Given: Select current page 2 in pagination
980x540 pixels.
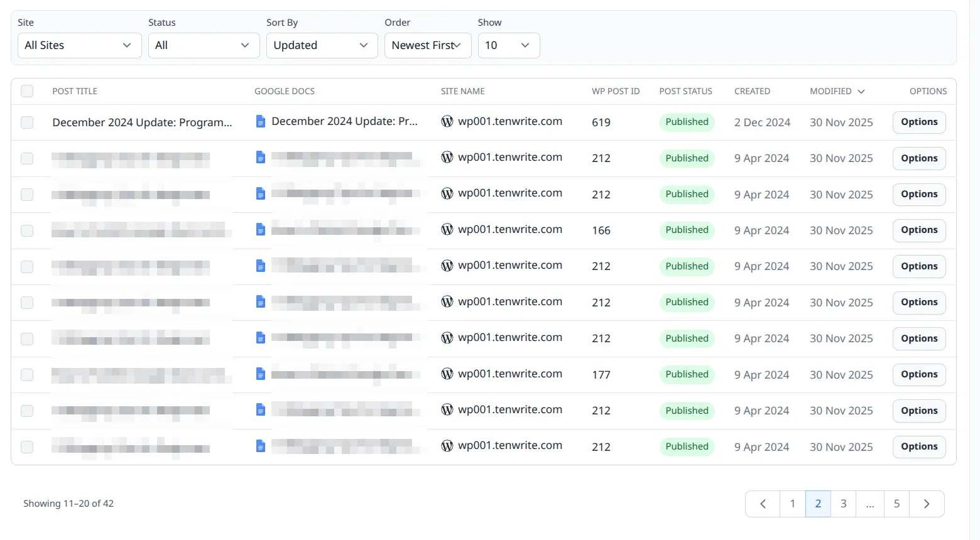Looking at the screenshot, I should click(818, 504).
